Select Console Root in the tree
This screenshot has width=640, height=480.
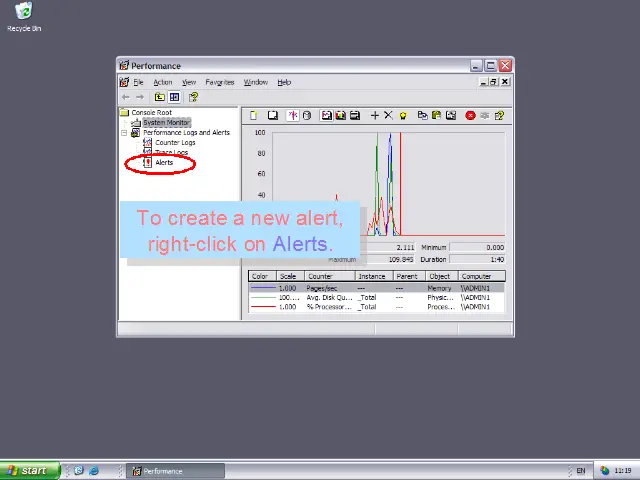[x=151, y=112]
